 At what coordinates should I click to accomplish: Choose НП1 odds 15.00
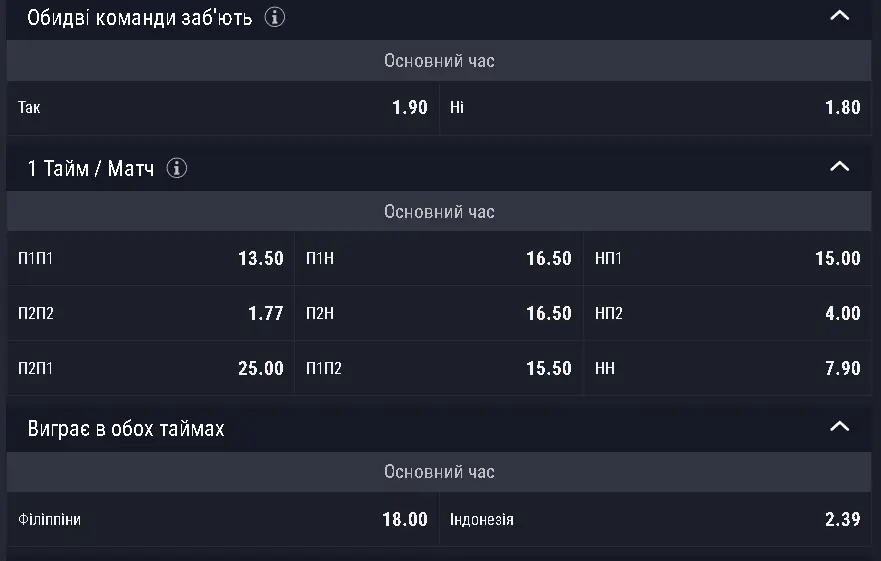(728, 258)
